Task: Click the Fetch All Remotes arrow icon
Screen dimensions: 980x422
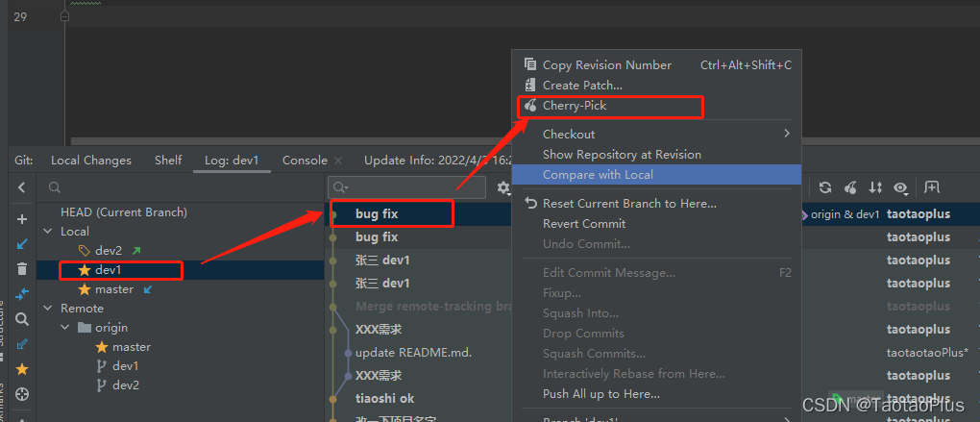Action: pos(22,344)
